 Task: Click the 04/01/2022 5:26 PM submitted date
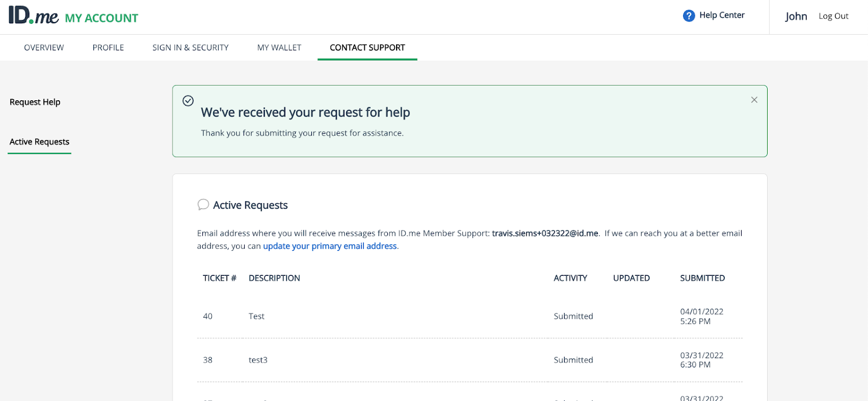pos(701,316)
